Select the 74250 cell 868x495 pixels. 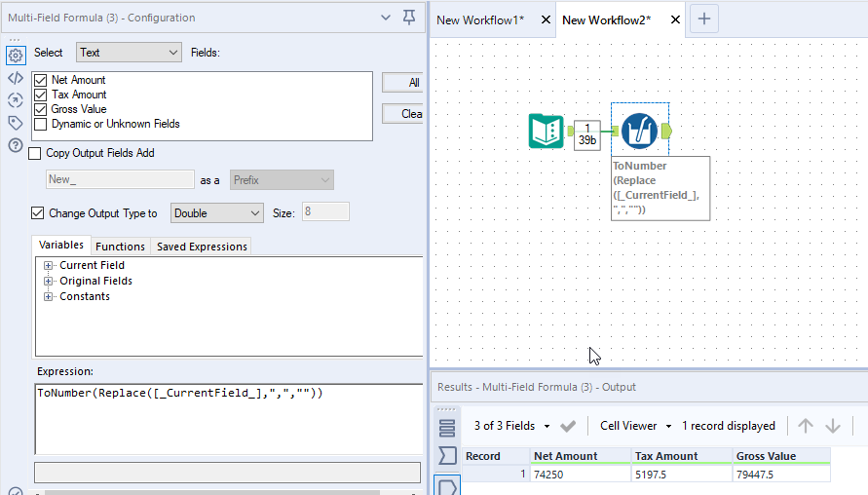(x=580, y=474)
